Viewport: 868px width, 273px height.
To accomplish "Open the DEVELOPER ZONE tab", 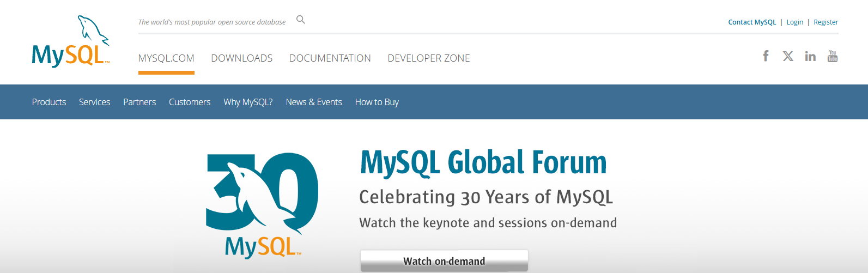I will click(429, 58).
